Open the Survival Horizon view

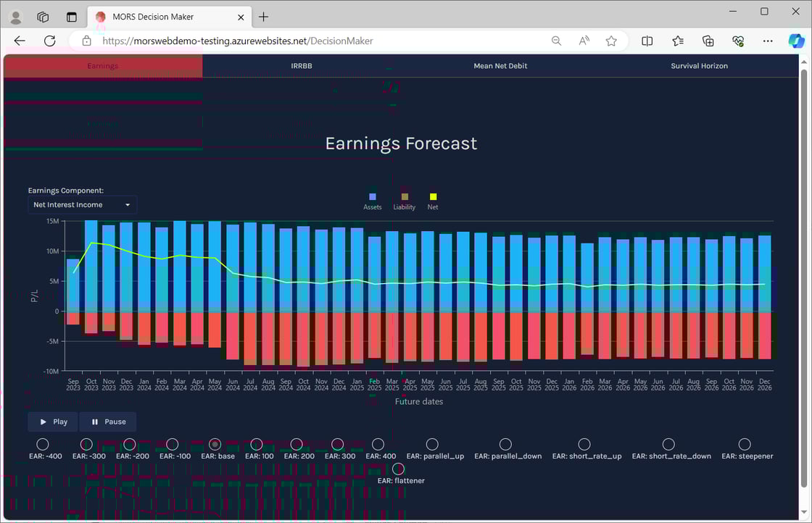click(699, 65)
